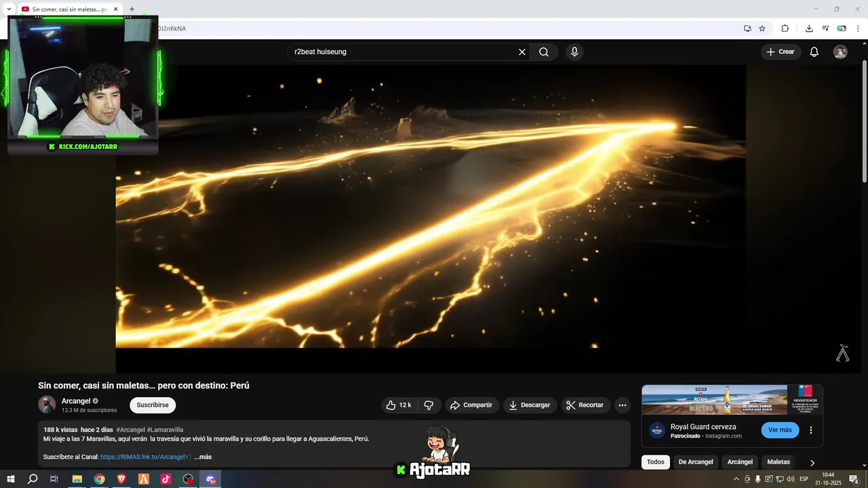The height and width of the screenshot is (488, 868).
Task: Open Task View on taskbar
Action: tap(54, 479)
